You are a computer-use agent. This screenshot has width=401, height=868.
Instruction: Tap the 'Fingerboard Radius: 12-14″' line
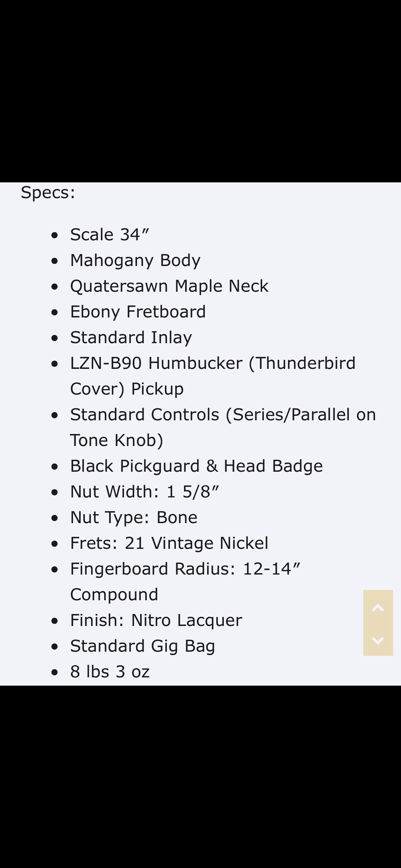185,569
